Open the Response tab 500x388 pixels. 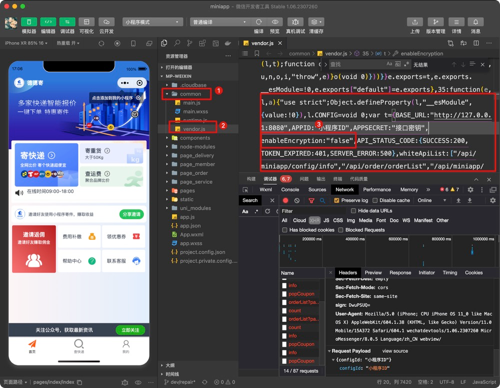[400, 273]
